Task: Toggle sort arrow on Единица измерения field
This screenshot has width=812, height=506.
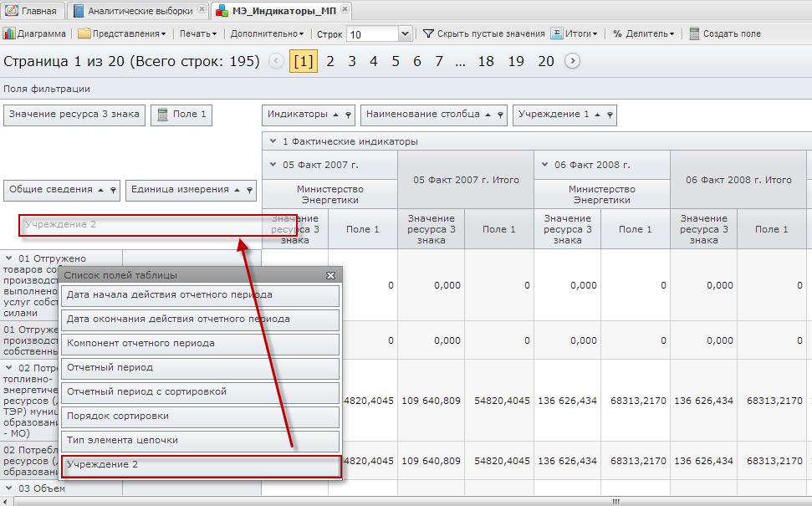Action: (x=237, y=190)
